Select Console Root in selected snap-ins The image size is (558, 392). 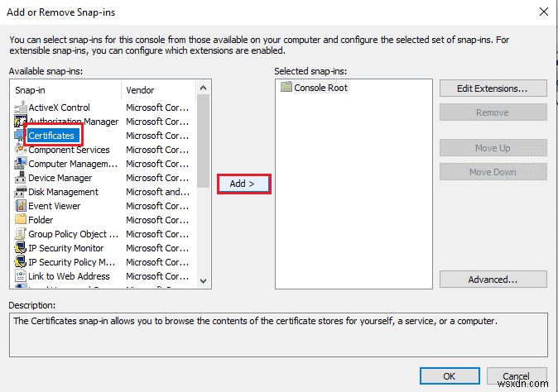tap(320, 88)
